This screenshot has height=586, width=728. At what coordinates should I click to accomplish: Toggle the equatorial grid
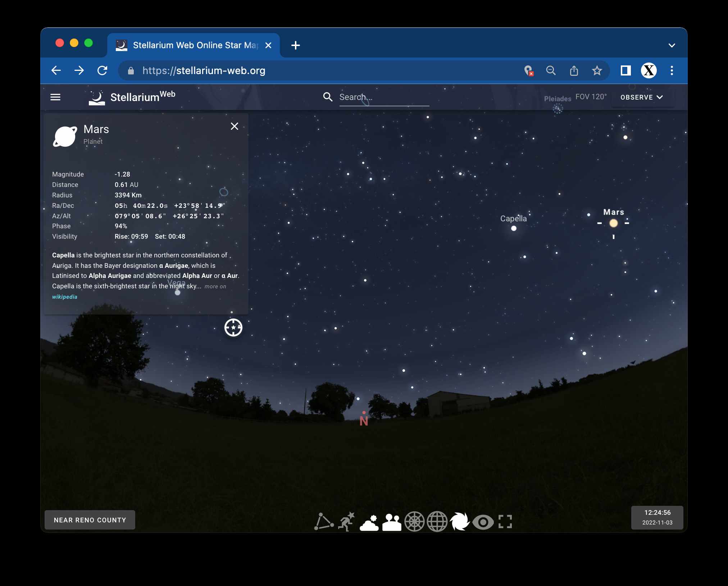pyautogui.click(x=437, y=522)
